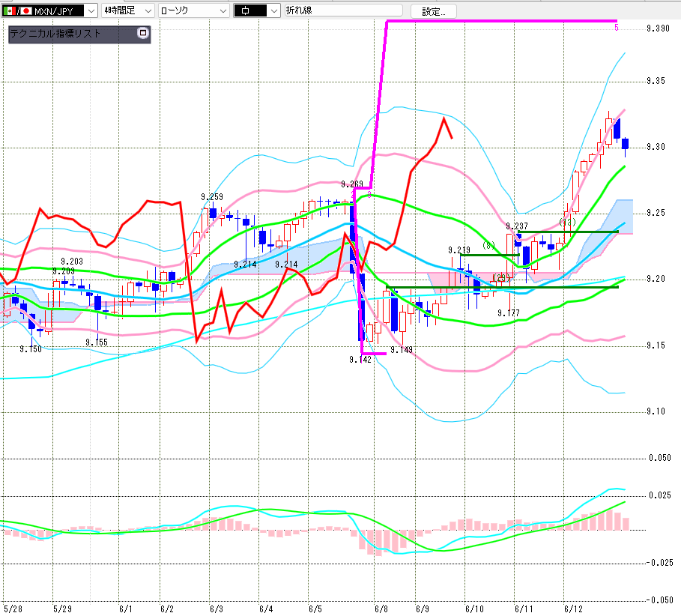Click the 9.259 high price label
The image size is (681, 616).
click(212, 197)
